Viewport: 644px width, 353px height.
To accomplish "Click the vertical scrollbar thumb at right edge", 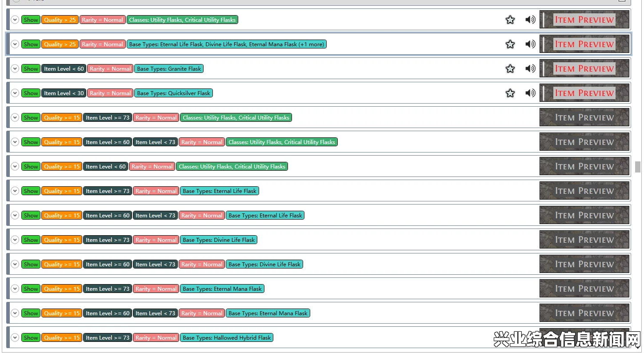I will [x=638, y=167].
